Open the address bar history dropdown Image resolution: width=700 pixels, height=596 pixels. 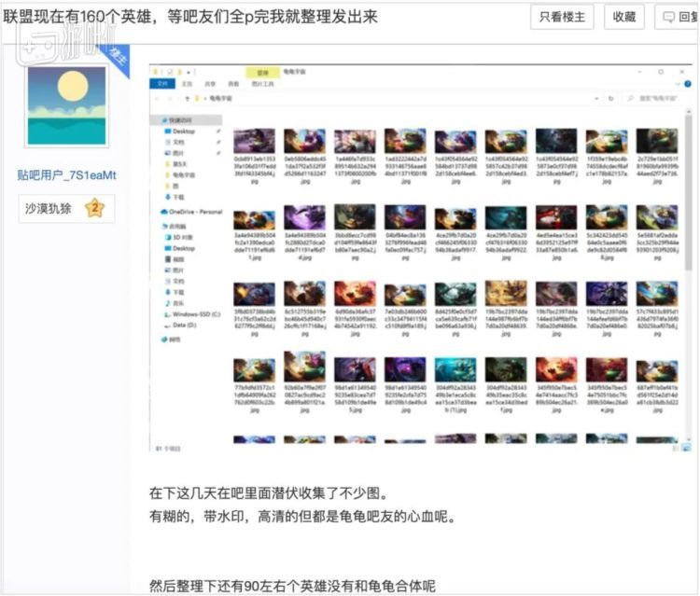coord(596,98)
